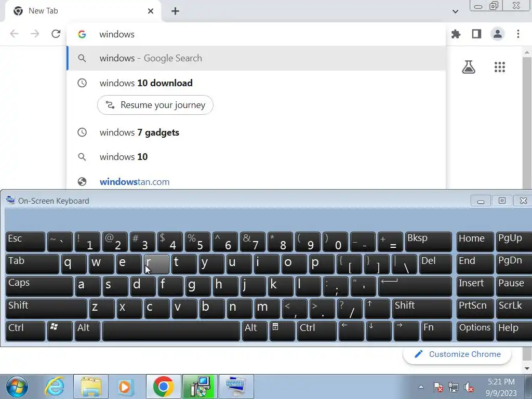Click the address bar containing windows
Screen dimensions: 532x399
point(256,34)
